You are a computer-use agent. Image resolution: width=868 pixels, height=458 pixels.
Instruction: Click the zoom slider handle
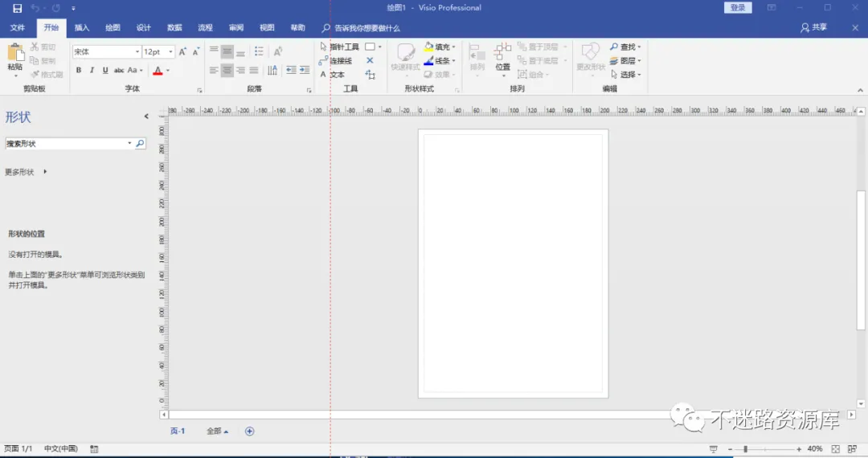click(746, 449)
